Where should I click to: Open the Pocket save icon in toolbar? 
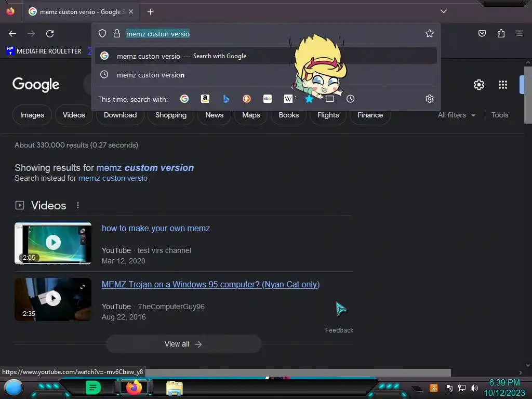pyautogui.click(x=482, y=33)
